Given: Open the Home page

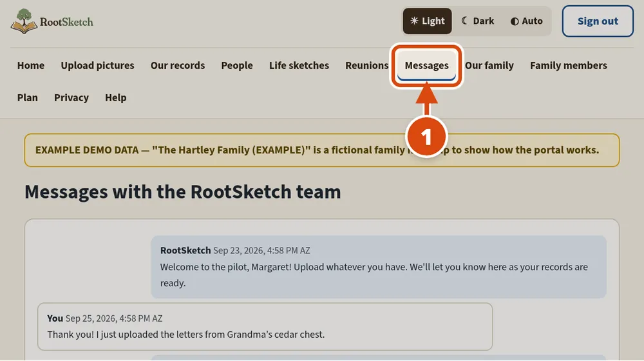Looking at the screenshot, I should pos(31,65).
